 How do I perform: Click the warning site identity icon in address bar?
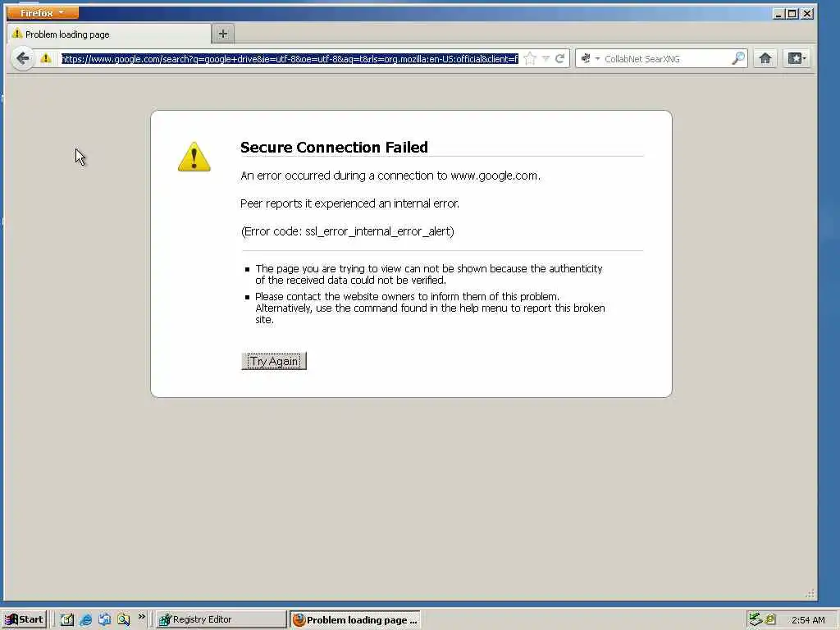pos(46,58)
